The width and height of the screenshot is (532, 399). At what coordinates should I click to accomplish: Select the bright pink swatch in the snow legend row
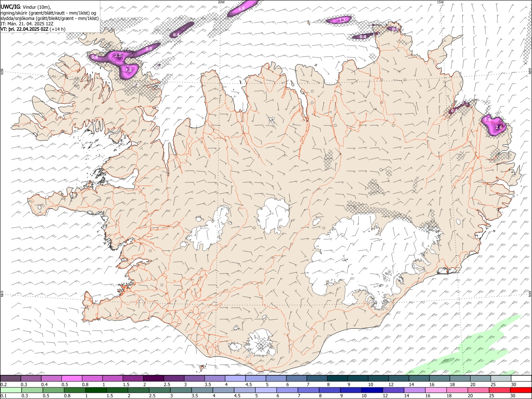click(x=71, y=378)
